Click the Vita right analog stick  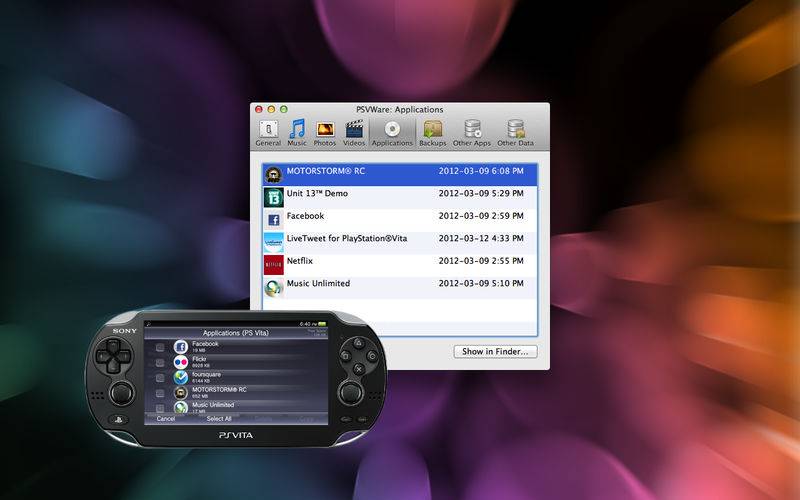click(x=351, y=392)
